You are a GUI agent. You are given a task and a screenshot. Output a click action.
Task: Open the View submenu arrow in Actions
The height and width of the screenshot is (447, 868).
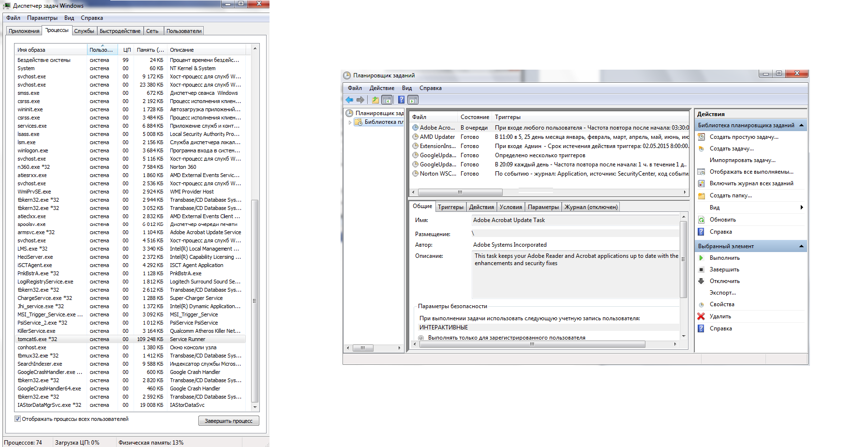[802, 208]
